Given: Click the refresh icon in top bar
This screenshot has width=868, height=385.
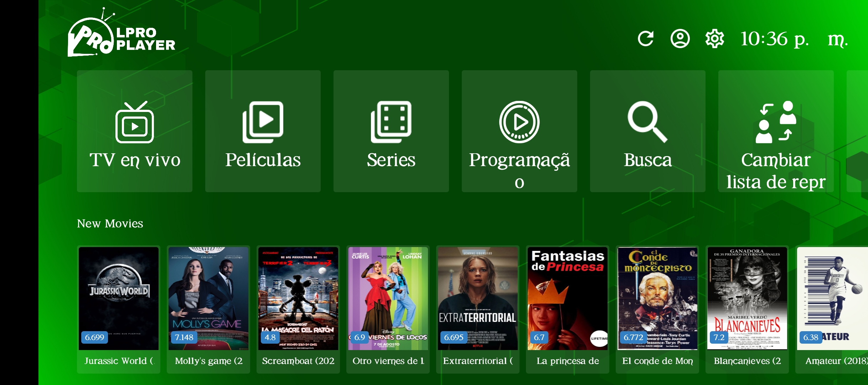Looking at the screenshot, I should pyautogui.click(x=646, y=38).
